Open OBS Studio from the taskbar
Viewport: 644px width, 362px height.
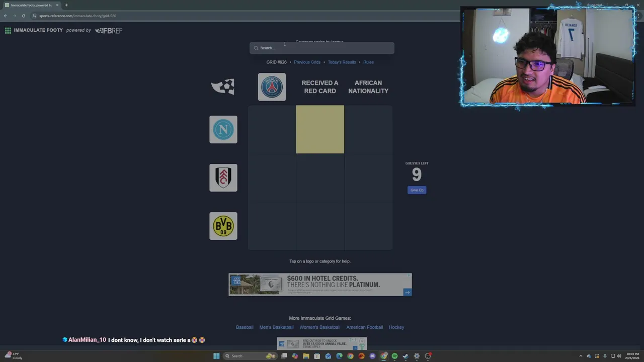tap(428, 356)
